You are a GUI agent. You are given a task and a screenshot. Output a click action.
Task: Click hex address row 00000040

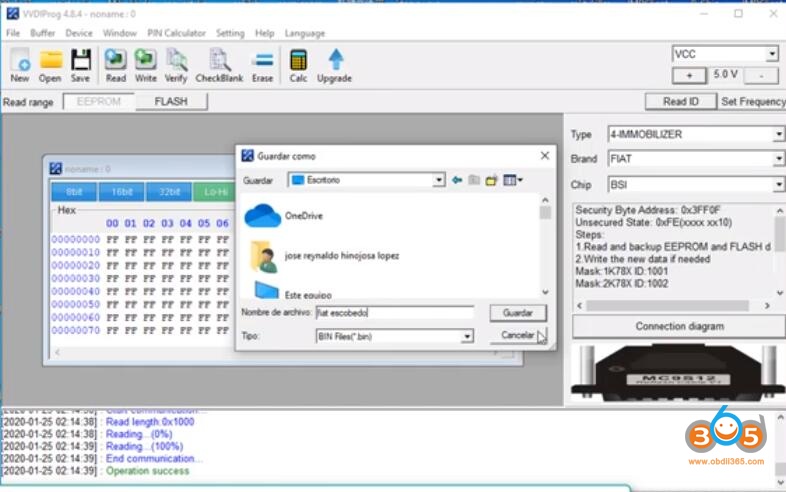pos(75,291)
